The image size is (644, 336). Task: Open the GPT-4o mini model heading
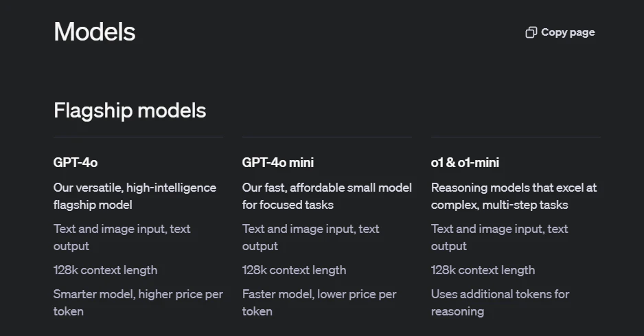click(278, 162)
